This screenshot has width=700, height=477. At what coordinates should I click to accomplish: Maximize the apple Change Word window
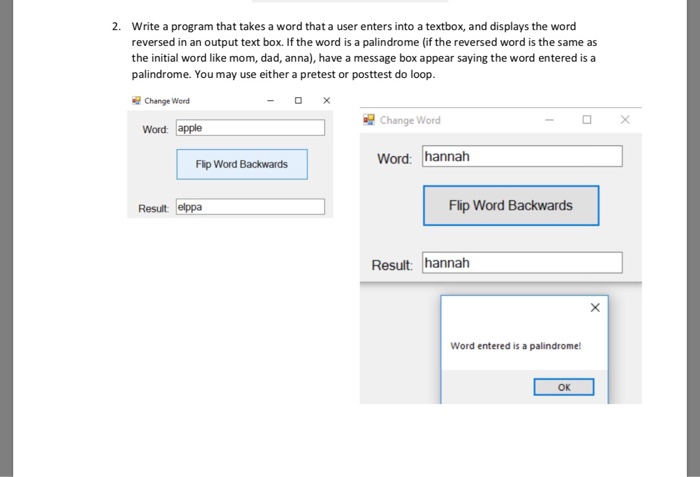coord(298,100)
